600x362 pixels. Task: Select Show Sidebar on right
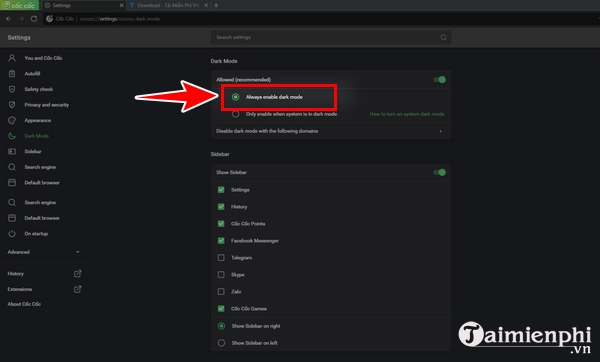(221, 326)
